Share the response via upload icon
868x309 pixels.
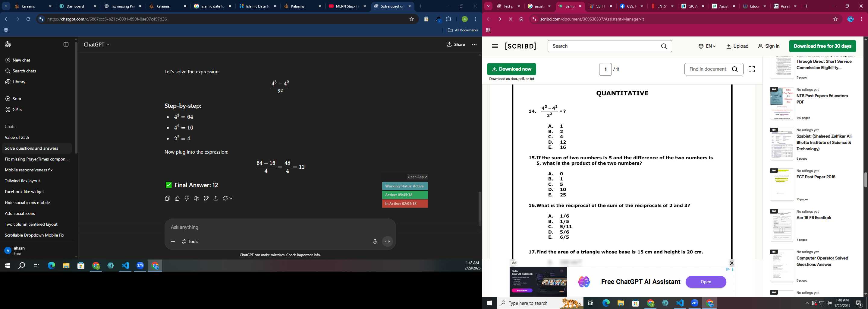(x=216, y=198)
